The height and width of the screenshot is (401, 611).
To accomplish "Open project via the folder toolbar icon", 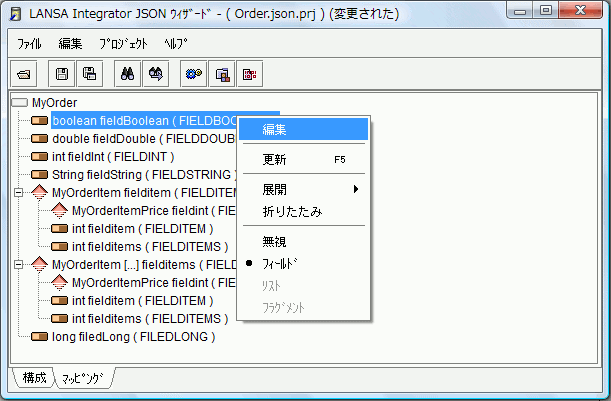I will (23, 74).
